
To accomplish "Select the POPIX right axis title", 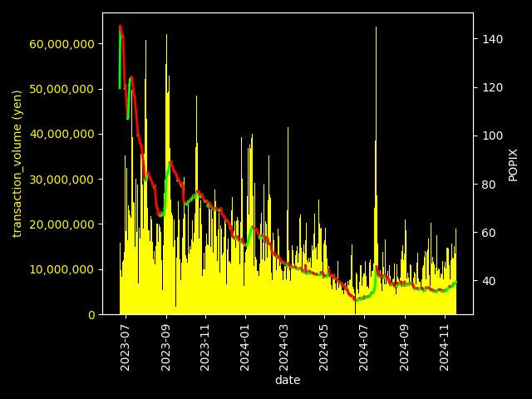I will click(x=514, y=165).
